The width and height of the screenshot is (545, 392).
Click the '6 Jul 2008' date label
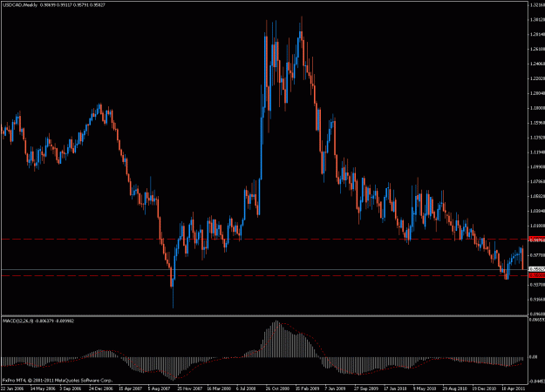(246, 389)
